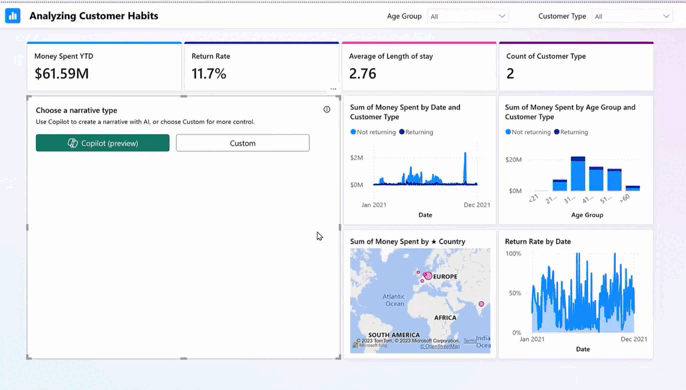
Task: Click the Microsoft Bing logo on map
Action: [x=370, y=345]
